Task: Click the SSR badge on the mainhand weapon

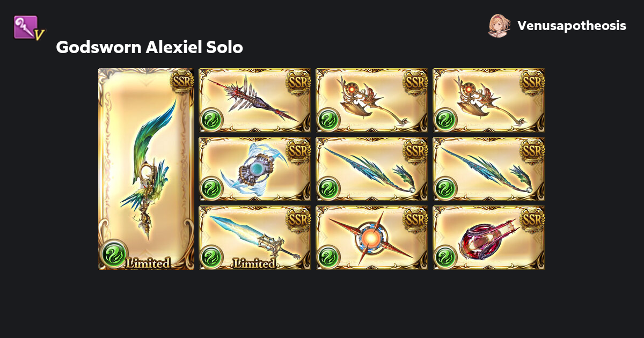Action: click(x=182, y=82)
